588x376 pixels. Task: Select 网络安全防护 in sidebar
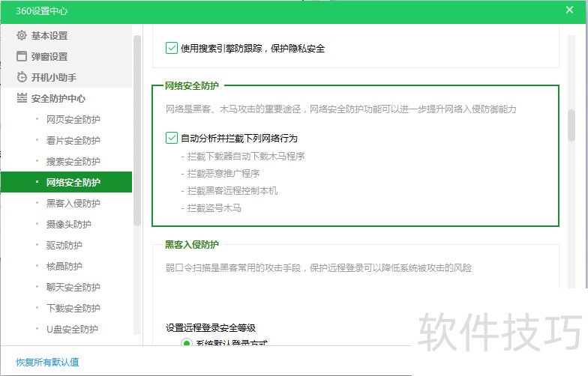66,183
